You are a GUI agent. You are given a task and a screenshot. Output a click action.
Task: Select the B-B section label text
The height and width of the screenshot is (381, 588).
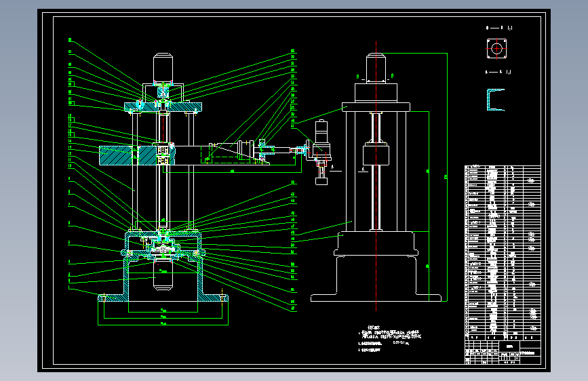499,28
